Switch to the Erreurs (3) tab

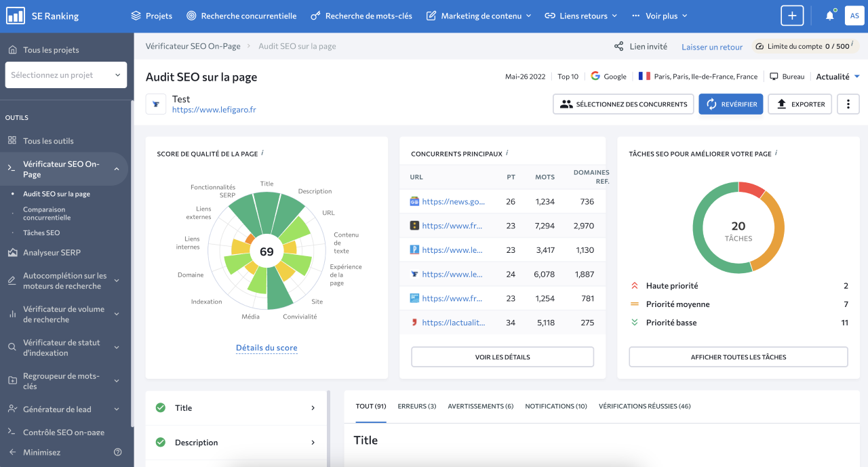point(416,406)
